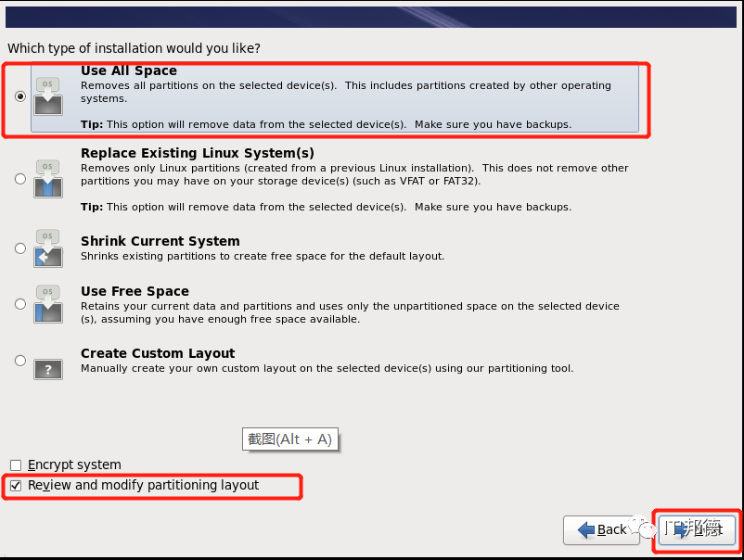Click the Encrypt system label text
Image resolution: width=744 pixels, height=560 pixels.
pyautogui.click(x=74, y=465)
